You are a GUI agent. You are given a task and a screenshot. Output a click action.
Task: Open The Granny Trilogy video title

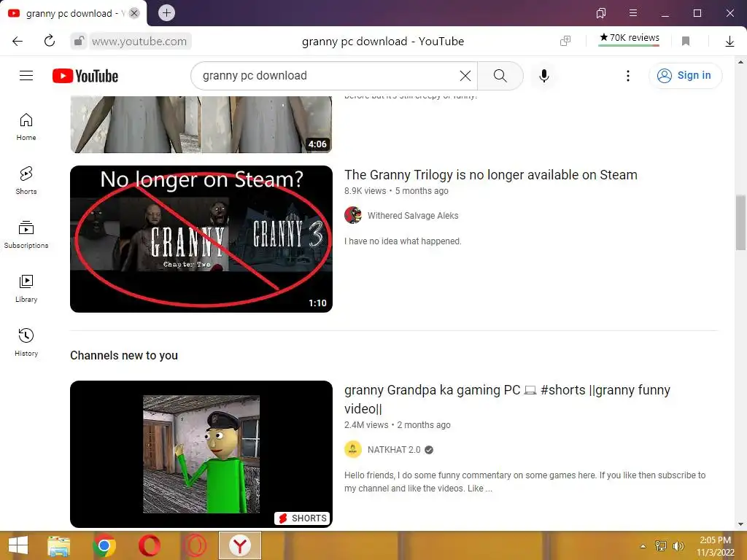pos(491,175)
